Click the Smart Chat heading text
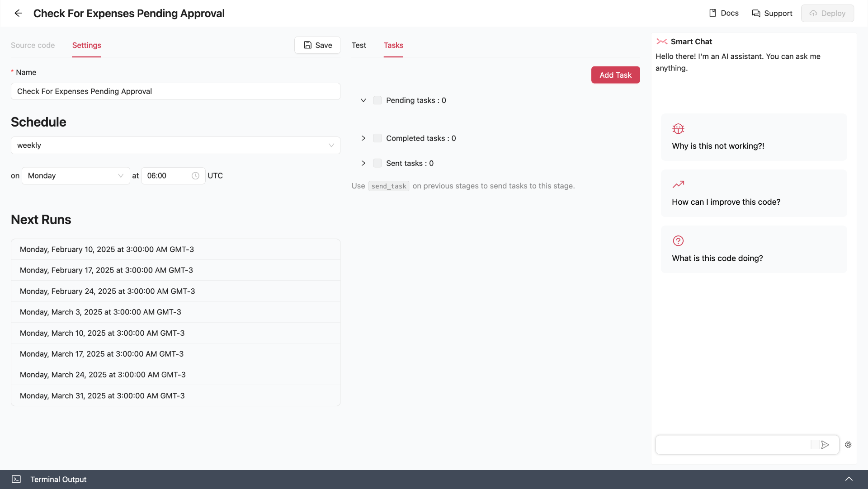This screenshot has height=489, width=868. pyautogui.click(x=691, y=42)
